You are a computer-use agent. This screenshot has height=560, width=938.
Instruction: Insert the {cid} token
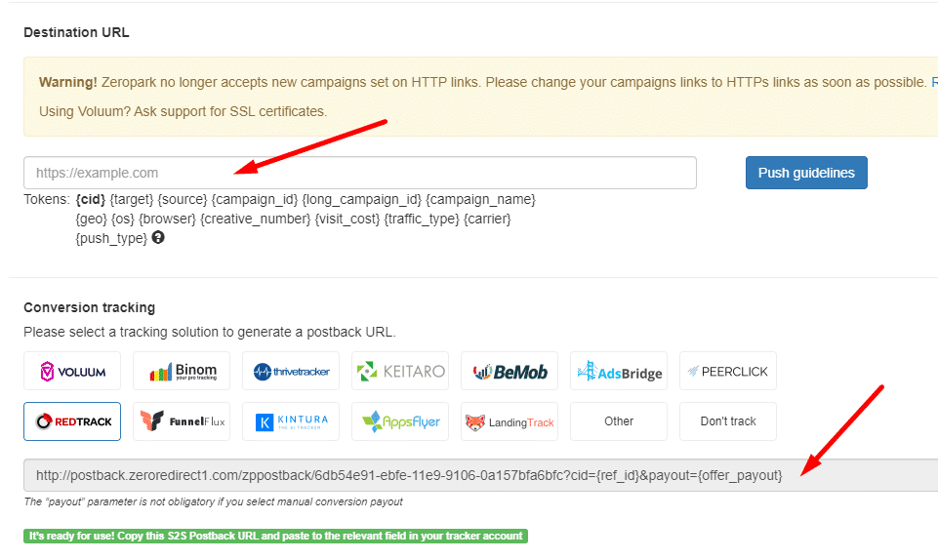point(90,199)
